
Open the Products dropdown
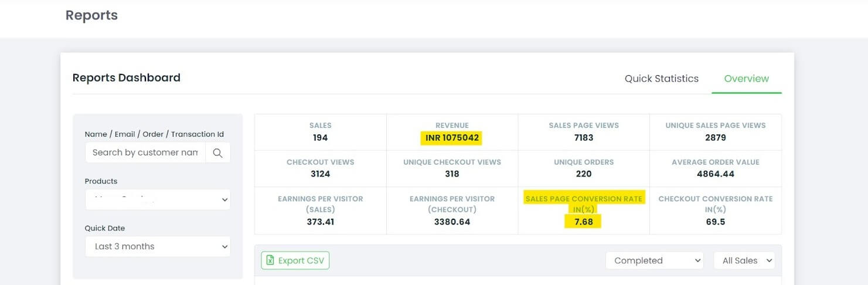click(x=157, y=199)
